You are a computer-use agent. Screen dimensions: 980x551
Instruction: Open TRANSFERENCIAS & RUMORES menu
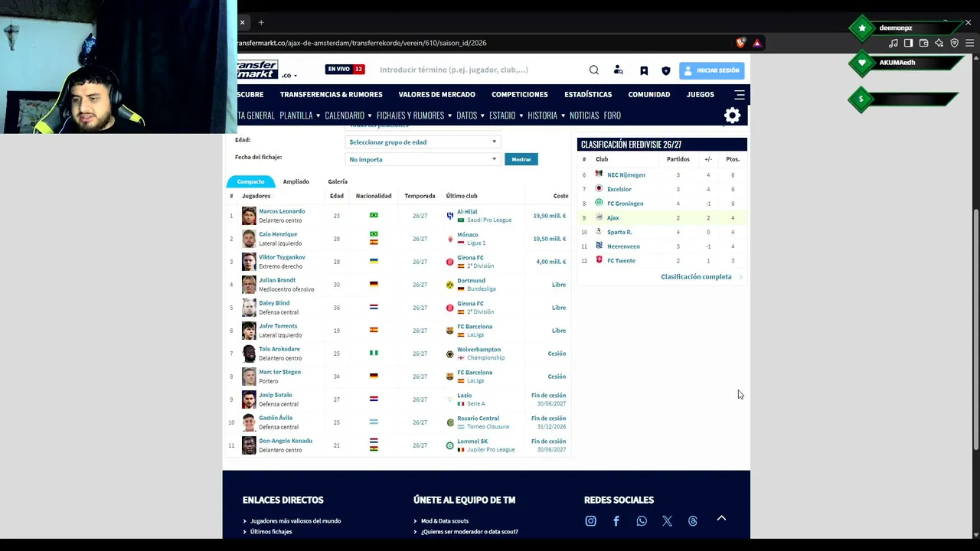(x=331, y=95)
